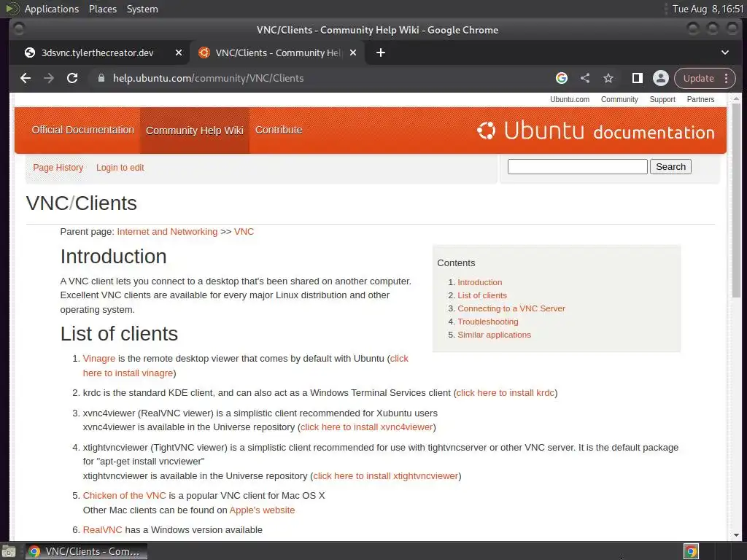The height and width of the screenshot is (560, 747).
Task: Click the Update button in Chrome
Action: (x=698, y=78)
